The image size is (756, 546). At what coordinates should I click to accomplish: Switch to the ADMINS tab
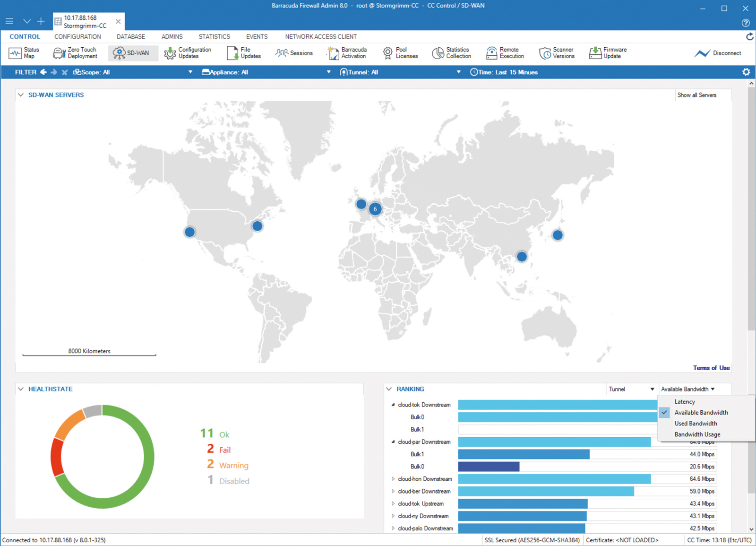click(x=172, y=36)
